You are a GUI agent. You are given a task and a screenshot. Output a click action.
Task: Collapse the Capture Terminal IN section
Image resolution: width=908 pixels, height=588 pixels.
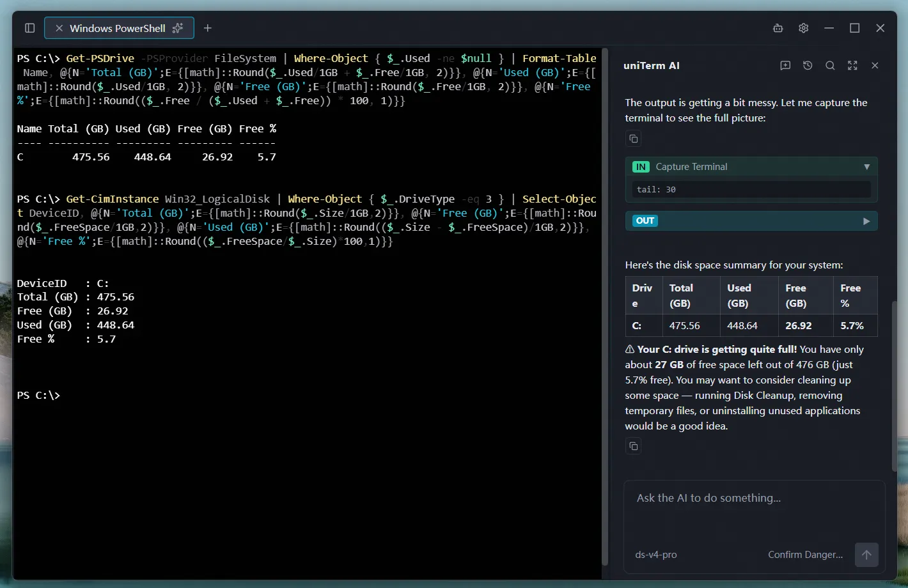(x=867, y=167)
